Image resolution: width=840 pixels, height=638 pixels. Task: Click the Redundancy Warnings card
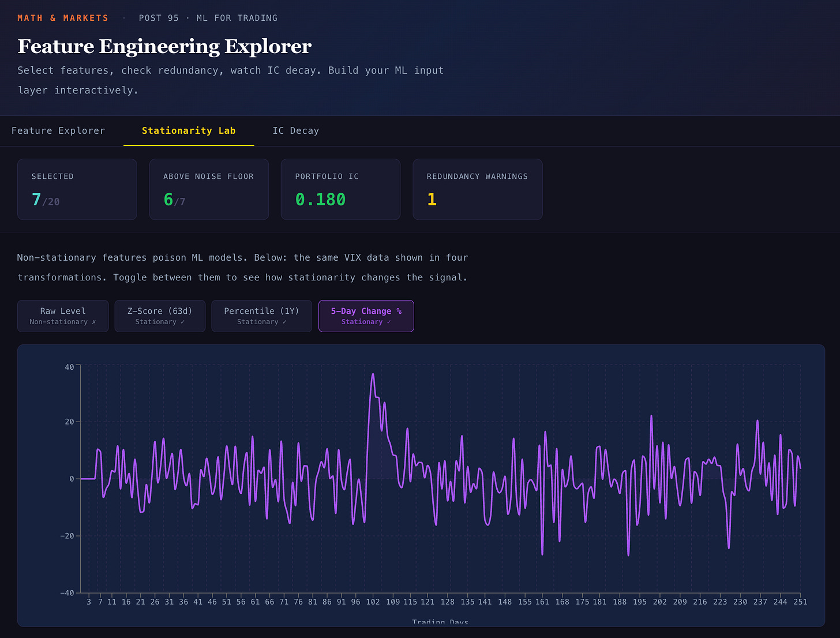[477, 189]
